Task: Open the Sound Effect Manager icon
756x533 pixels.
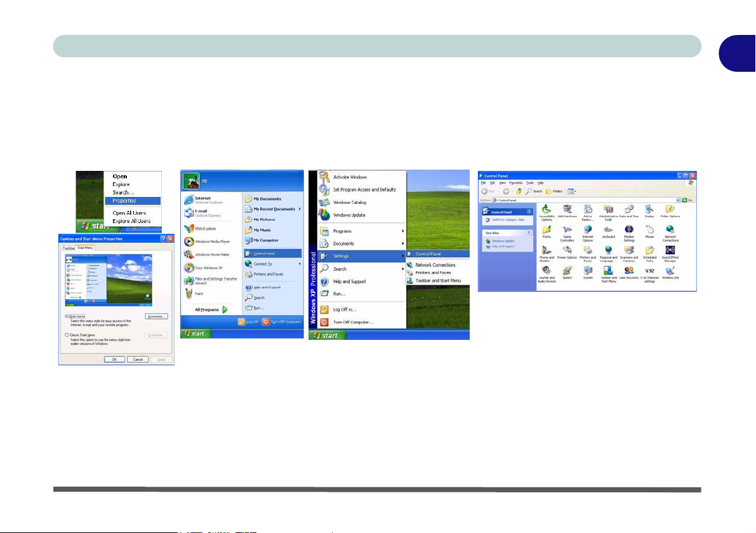Action: tap(670, 253)
